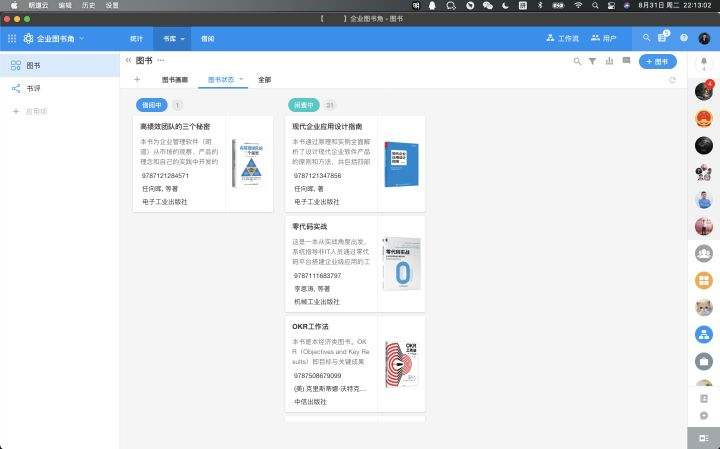
Task: Collapse the sidebar with the double chevron
Action: [128, 61]
